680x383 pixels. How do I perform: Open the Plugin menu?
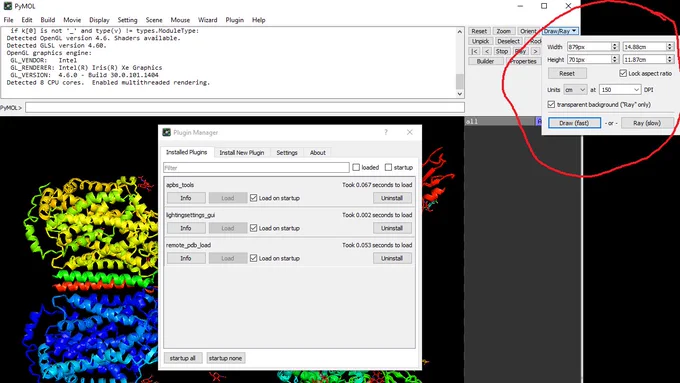235,20
